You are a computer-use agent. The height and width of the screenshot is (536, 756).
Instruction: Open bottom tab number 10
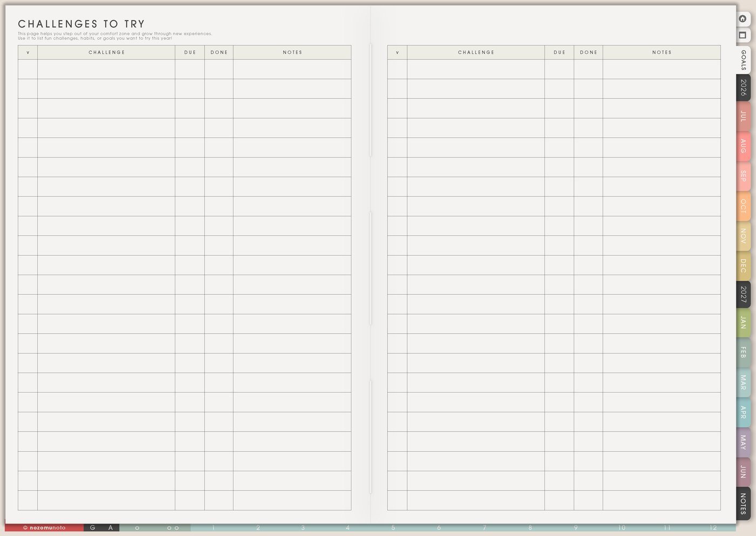tap(622, 528)
